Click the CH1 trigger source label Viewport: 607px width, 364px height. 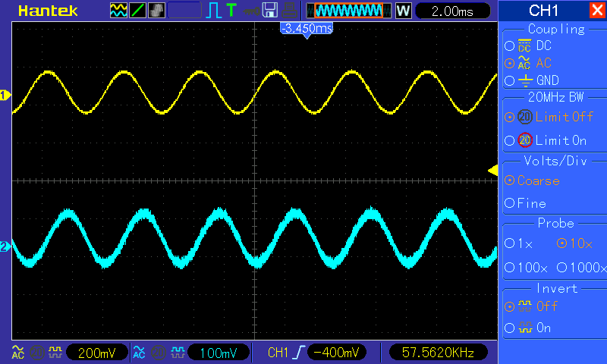pos(278,353)
